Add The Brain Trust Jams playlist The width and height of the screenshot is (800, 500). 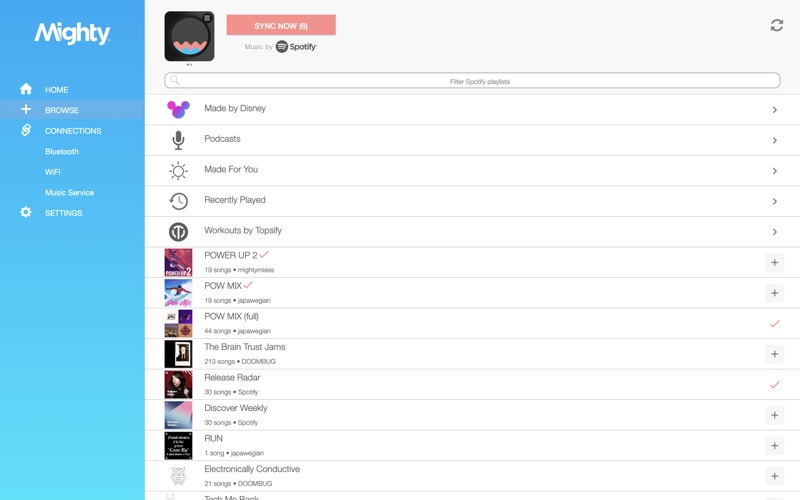(x=774, y=354)
